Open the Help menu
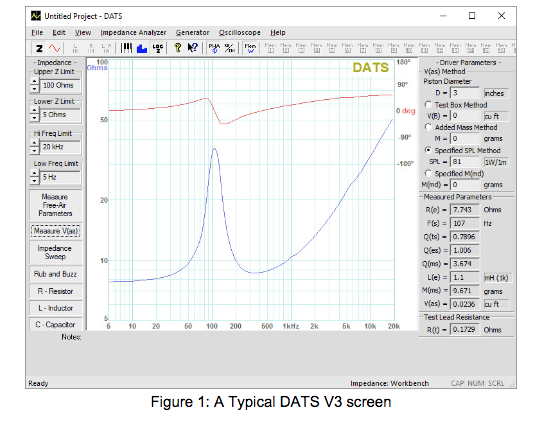 coord(278,32)
